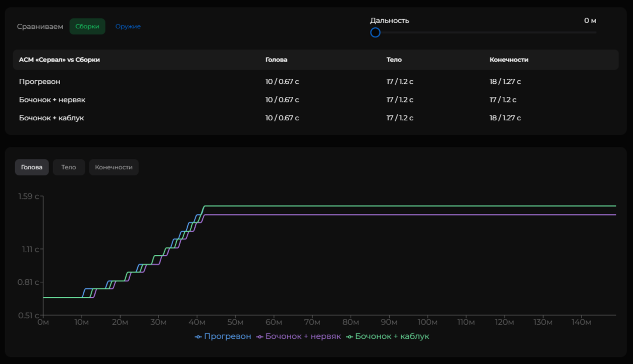Show the Конечности chart tab
This screenshot has width=633, height=364.
114,167
